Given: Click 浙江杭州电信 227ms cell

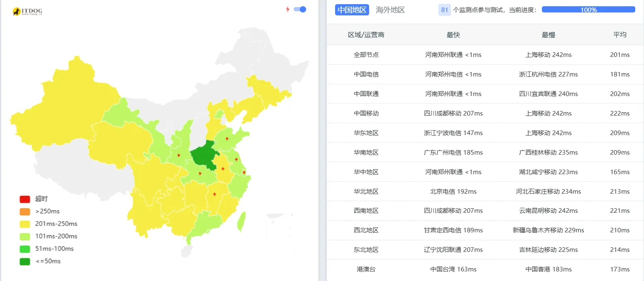Looking at the screenshot, I should click(549, 74).
